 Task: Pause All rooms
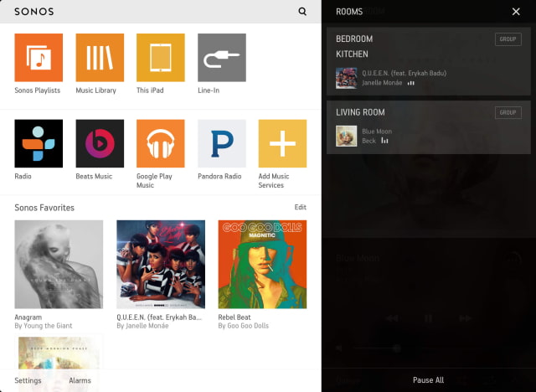tap(428, 380)
